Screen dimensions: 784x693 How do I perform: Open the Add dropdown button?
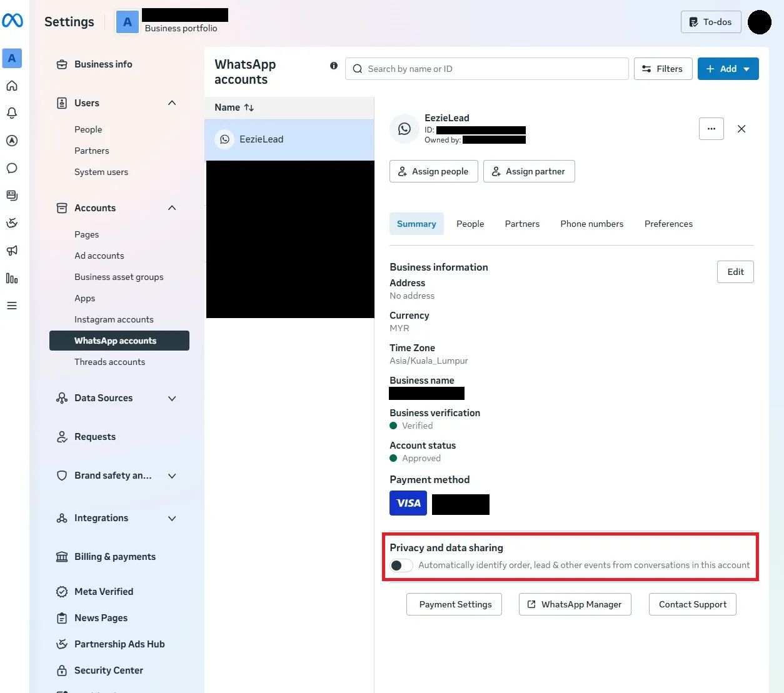tap(728, 69)
